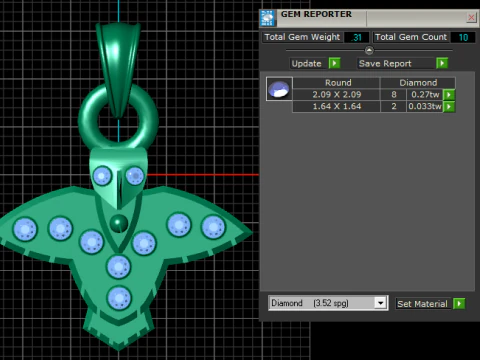Select the left eye gem on the bird pendant
480x360 pixels.
(102, 176)
